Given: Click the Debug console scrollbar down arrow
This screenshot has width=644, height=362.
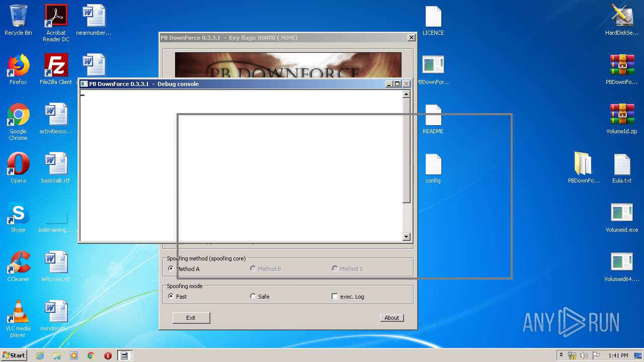Looking at the screenshot, I should pos(407,237).
